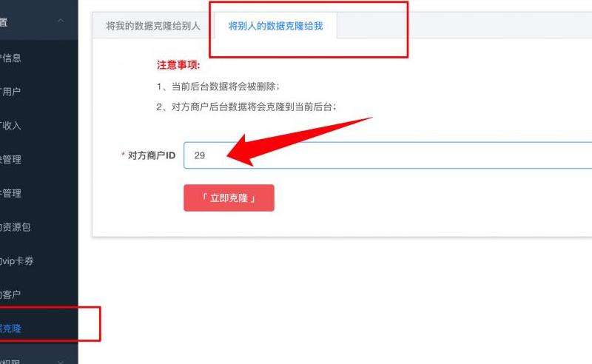Expand the 权限 section chevron at bottom
The width and height of the screenshot is (592, 364).
(61, 362)
